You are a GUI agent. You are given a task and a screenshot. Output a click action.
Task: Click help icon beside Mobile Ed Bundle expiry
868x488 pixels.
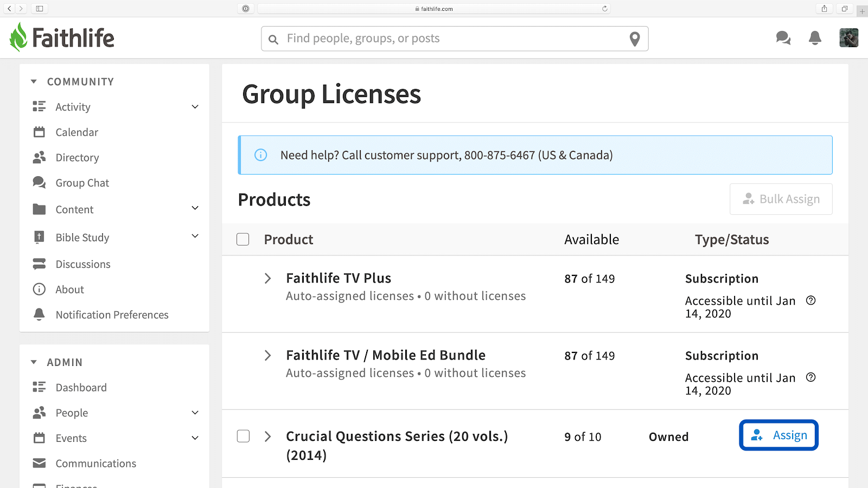coord(811,377)
